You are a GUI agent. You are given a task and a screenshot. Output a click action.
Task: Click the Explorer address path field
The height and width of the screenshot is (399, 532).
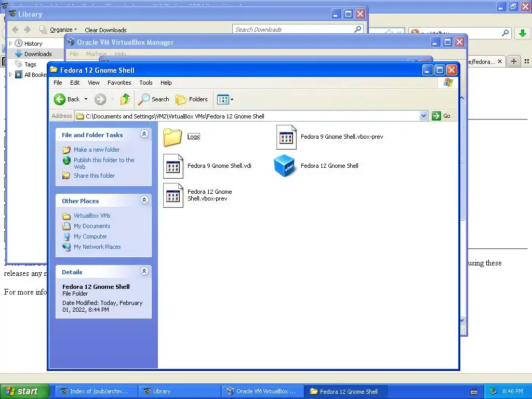point(251,116)
